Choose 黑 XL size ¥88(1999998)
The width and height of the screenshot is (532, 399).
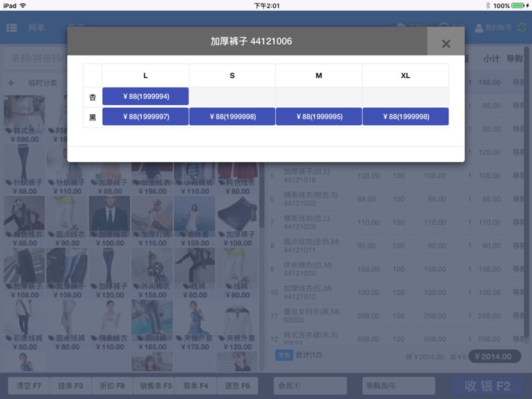point(406,117)
